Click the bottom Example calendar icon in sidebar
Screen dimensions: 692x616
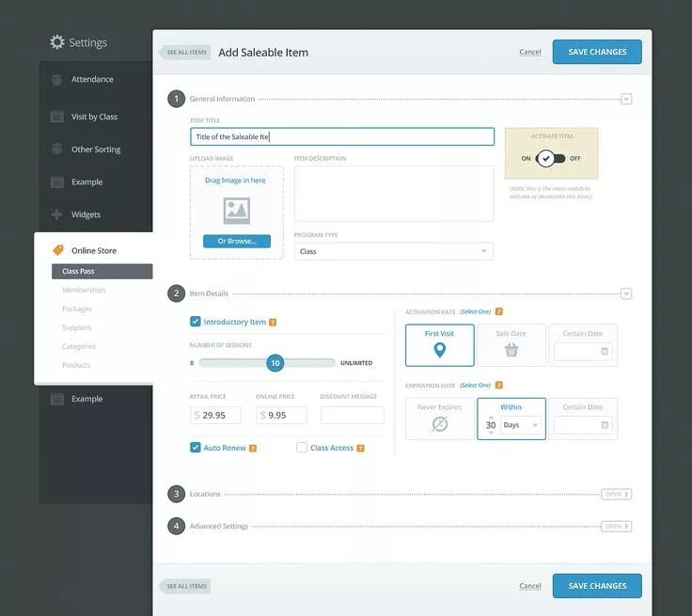tap(57, 399)
